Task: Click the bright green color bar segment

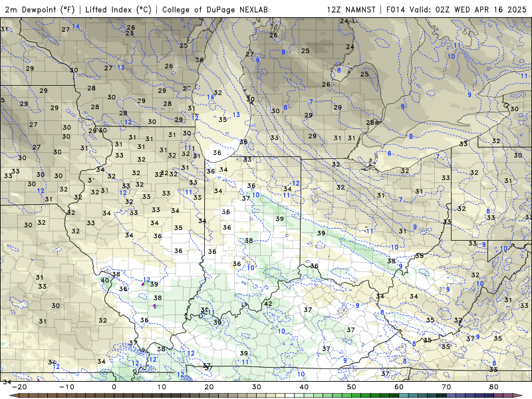Action: click(x=356, y=396)
